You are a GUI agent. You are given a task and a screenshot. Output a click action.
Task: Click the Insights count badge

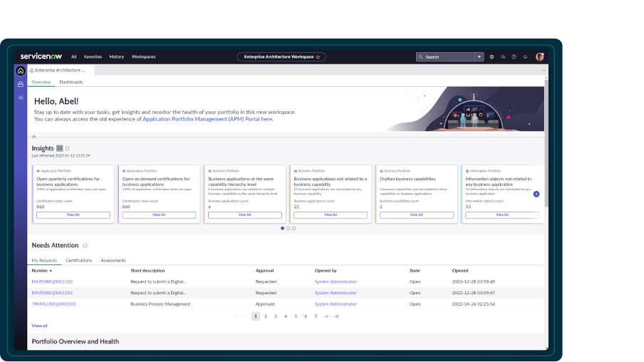click(60, 148)
